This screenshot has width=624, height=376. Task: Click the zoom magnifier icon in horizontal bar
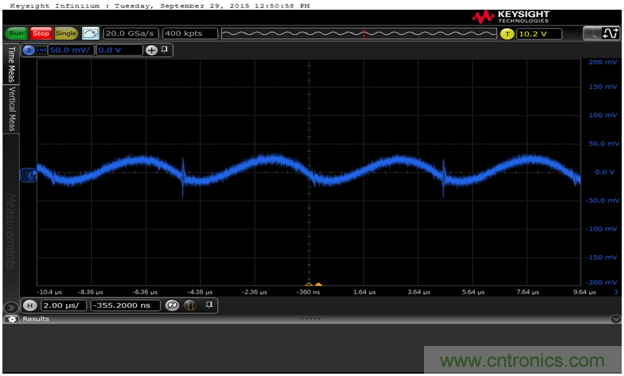click(172, 306)
